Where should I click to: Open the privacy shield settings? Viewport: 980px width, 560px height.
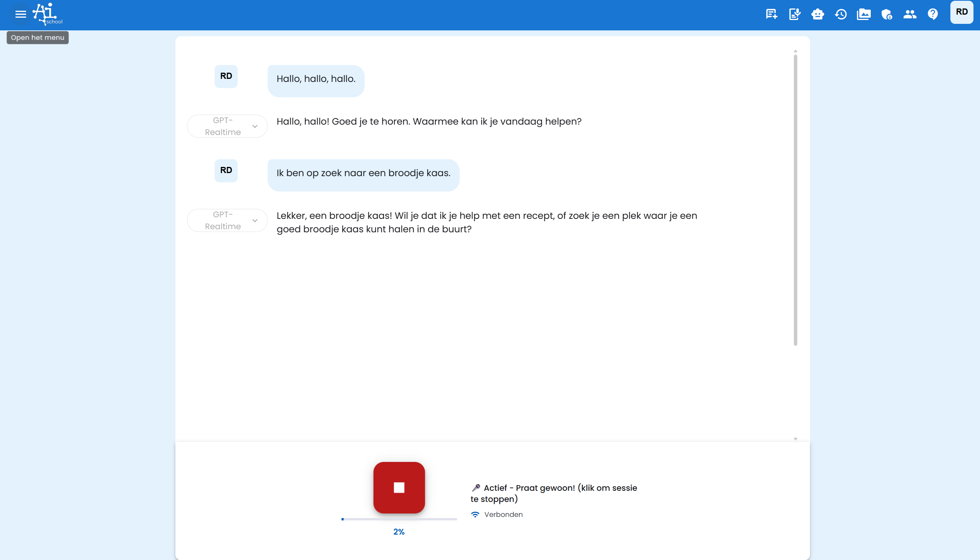887,14
